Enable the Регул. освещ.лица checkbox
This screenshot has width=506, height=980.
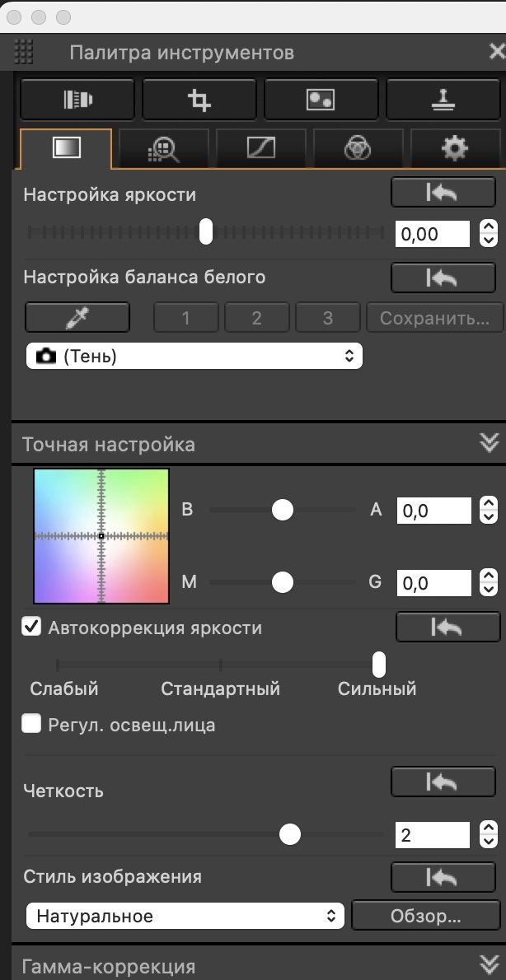point(32,725)
